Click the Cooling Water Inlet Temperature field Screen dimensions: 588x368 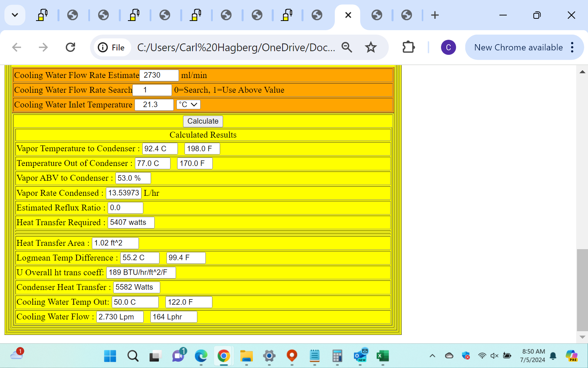(x=154, y=105)
